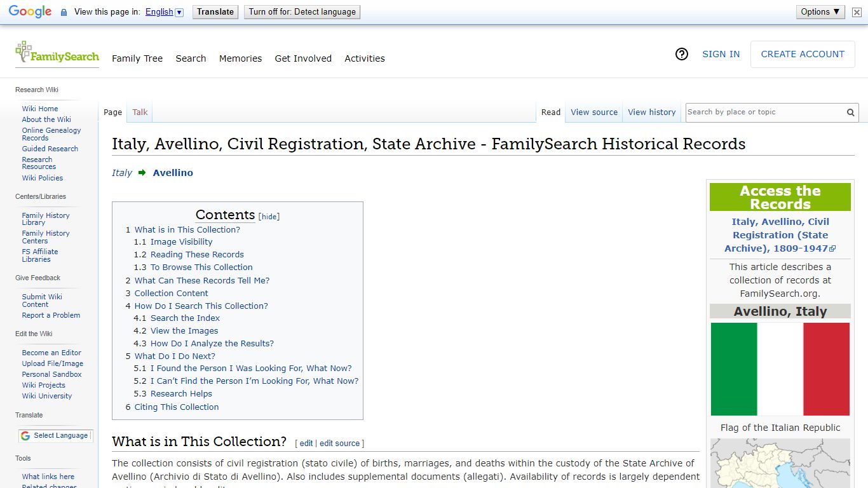Screen dimensions: 868x488
Task: Hide the Contents table
Action: point(269,217)
